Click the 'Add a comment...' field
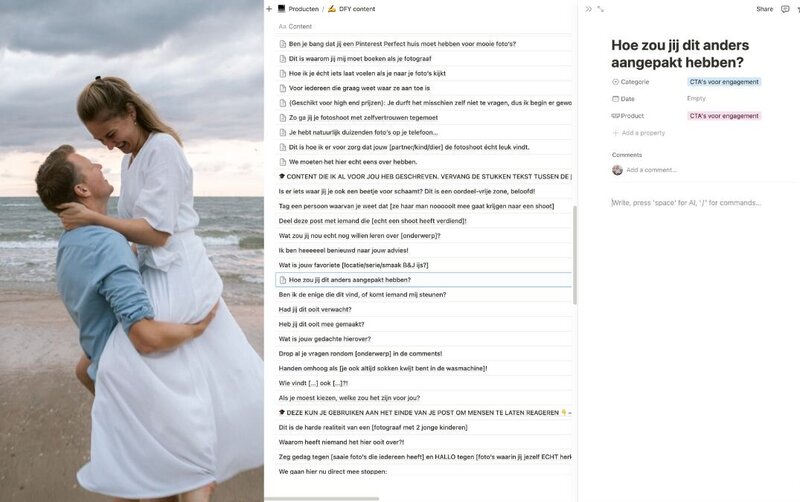This screenshot has width=800, height=502. coord(652,170)
